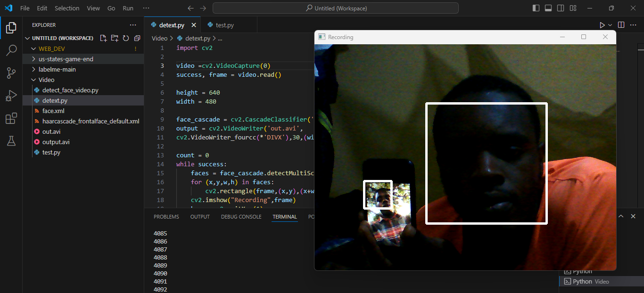Collapse all folders in Explorer

pyautogui.click(x=137, y=38)
